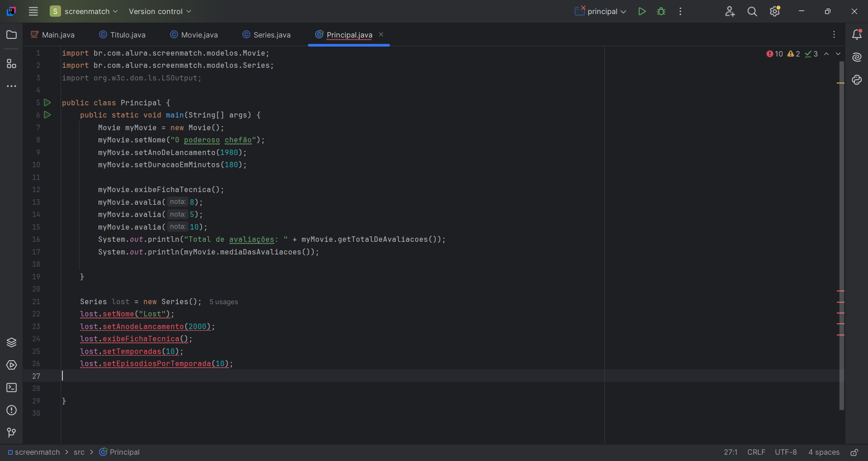The height and width of the screenshot is (461, 868).
Task: Open the Problems tool window icon
Action: point(12,410)
